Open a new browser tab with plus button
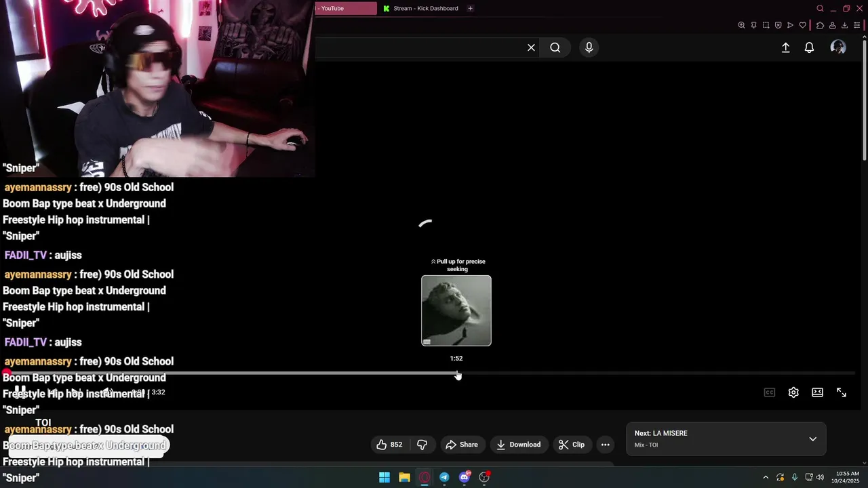This screenshot has width=868, height=488. click(470, 8)
